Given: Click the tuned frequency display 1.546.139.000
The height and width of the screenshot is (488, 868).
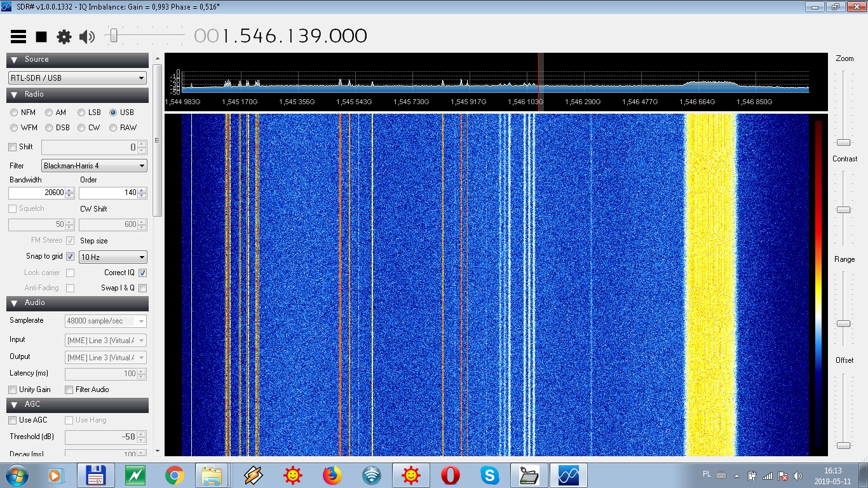Looking at the screenshot, I should [280, 36].
